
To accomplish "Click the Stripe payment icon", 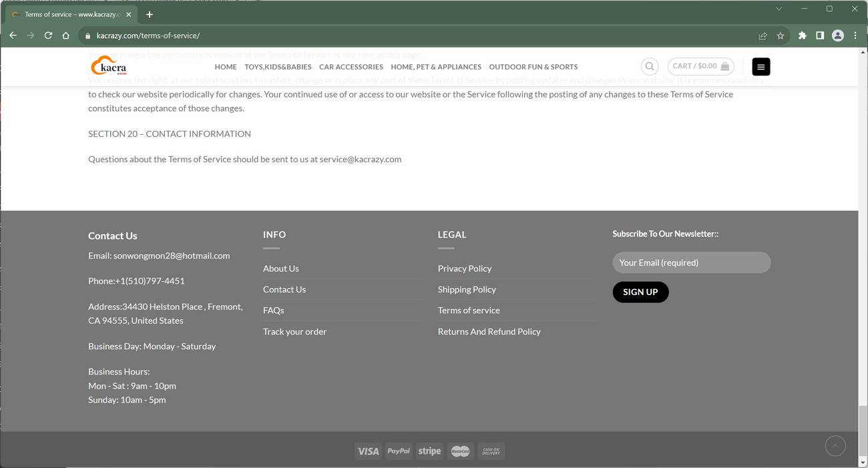I will point(429,451).
